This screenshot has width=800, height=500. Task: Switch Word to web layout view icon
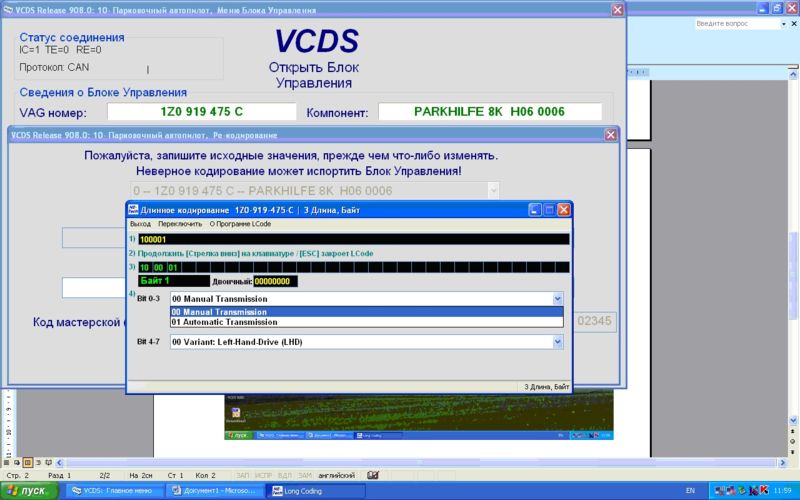(17, 463)
